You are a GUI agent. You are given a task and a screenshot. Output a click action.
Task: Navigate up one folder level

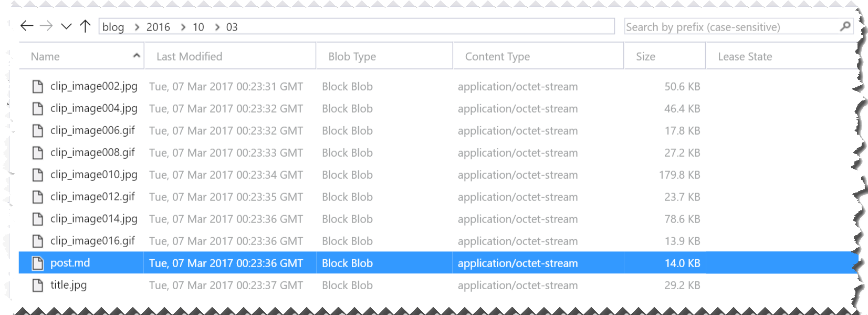[x=86, y=26]
